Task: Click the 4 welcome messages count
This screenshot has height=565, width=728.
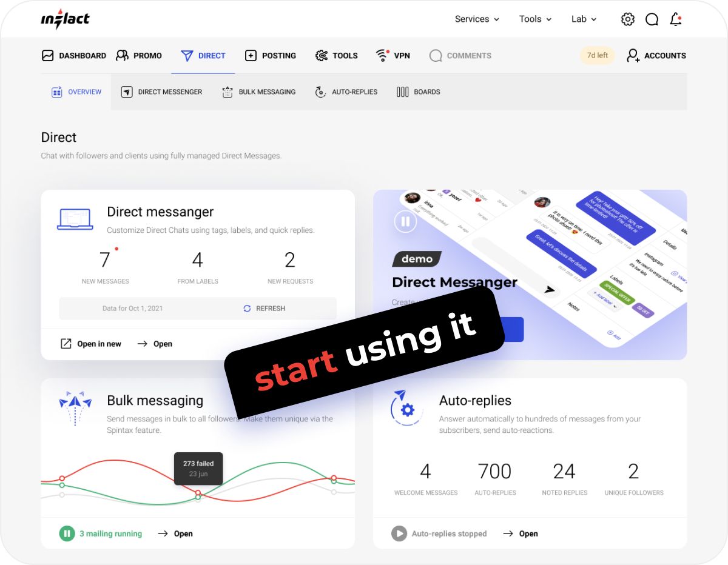Action: tap(425, 471)
